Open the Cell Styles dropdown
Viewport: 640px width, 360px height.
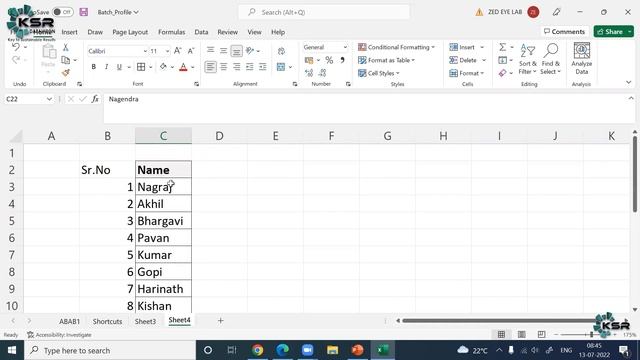click(x=379, y=73)
